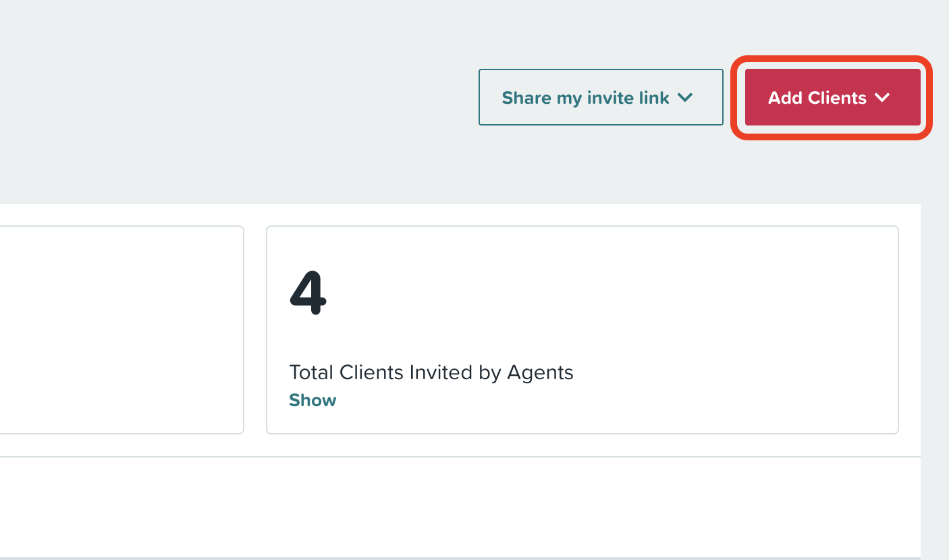Viewport: 949px width, 560px height.
Task: Click the partially visible left statistics card
Action: (121, 330)
